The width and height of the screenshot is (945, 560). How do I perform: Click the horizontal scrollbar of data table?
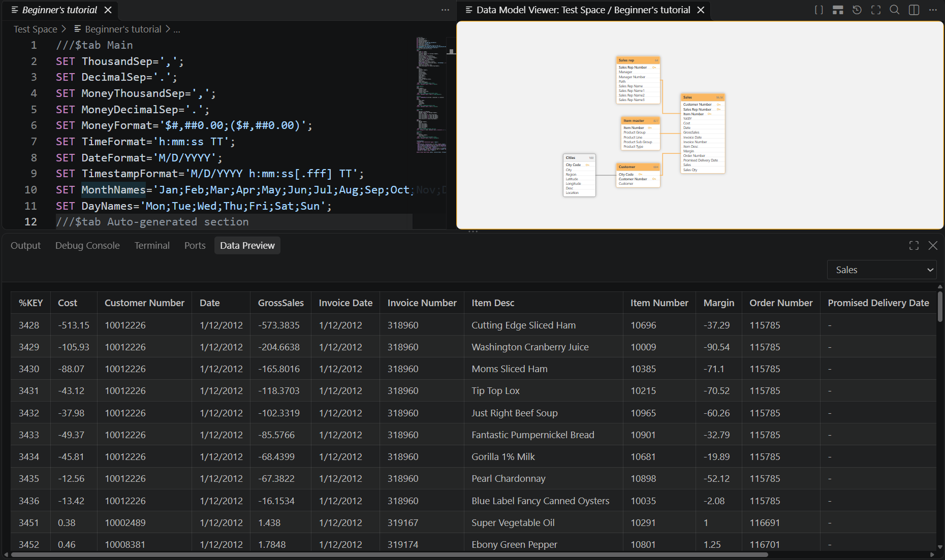tap(390, 554)
